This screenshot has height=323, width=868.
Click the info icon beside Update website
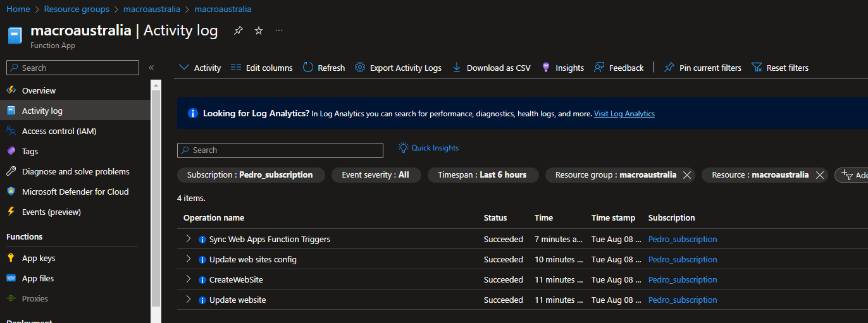pos(202,300)
